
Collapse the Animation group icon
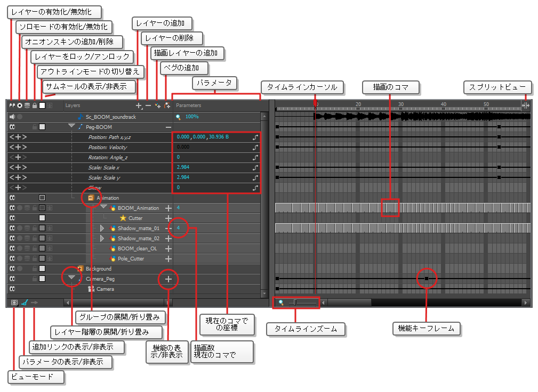(91, 198)
